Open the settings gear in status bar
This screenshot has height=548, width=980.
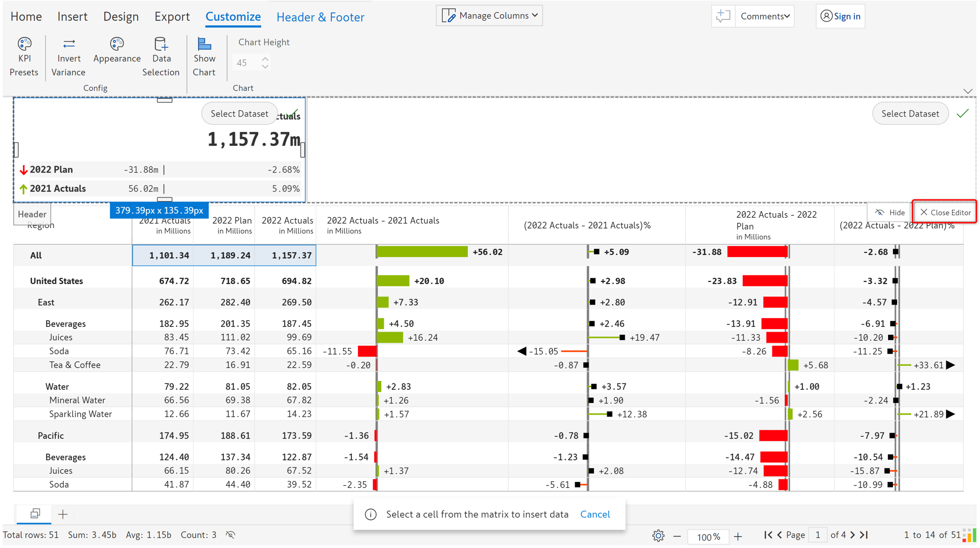[658, 535]
